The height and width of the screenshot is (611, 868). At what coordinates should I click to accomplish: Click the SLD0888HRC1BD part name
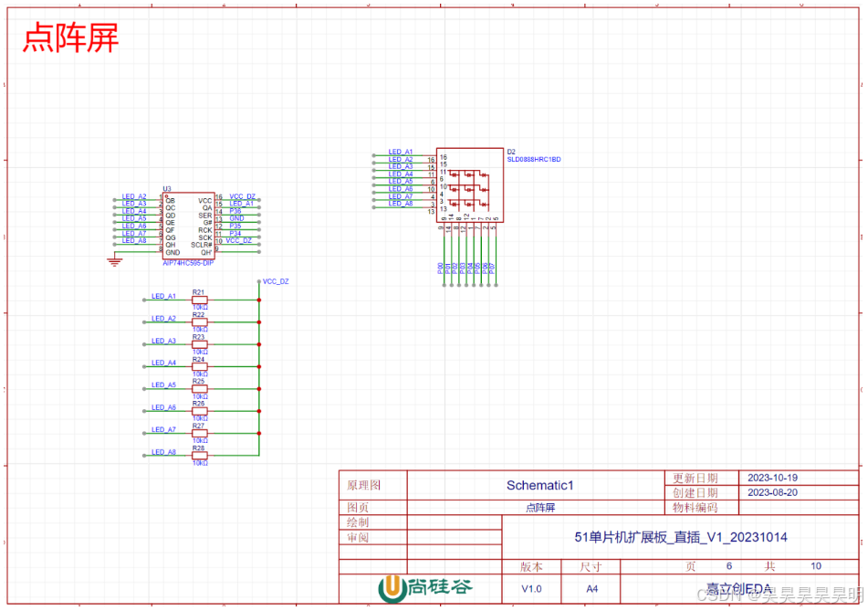tap(534, 160)
